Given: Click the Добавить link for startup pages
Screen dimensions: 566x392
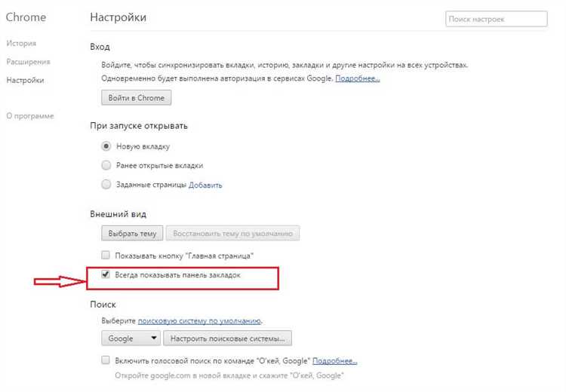Looking at the screenshot, I should [x=205, y=185].
